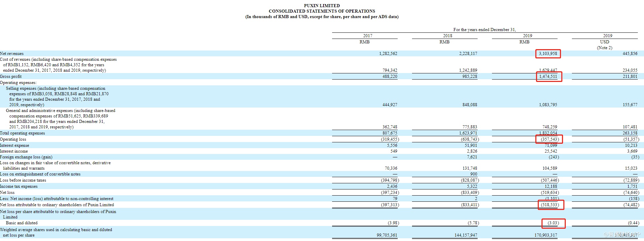Select cost of revenues value 1,242,889

[x=468, y=70]
